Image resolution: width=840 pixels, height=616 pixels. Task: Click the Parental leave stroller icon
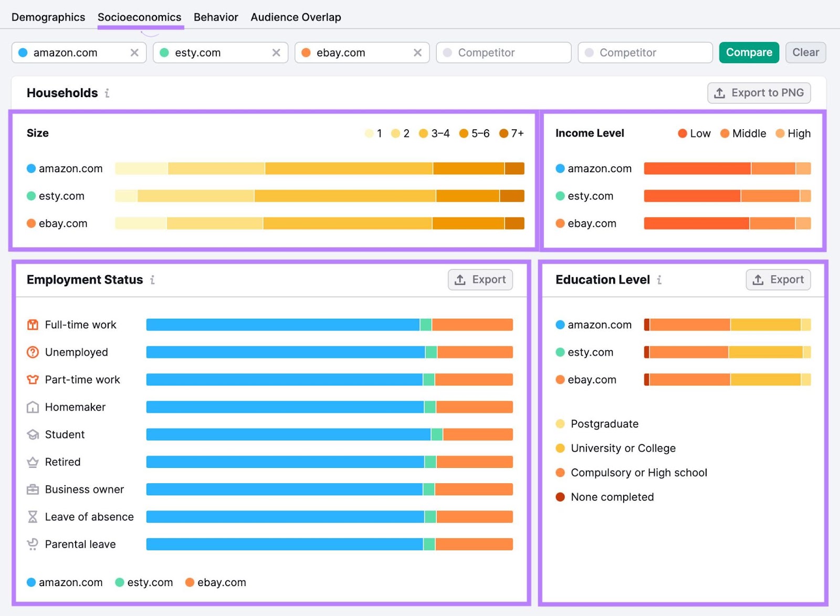(32, 544)
